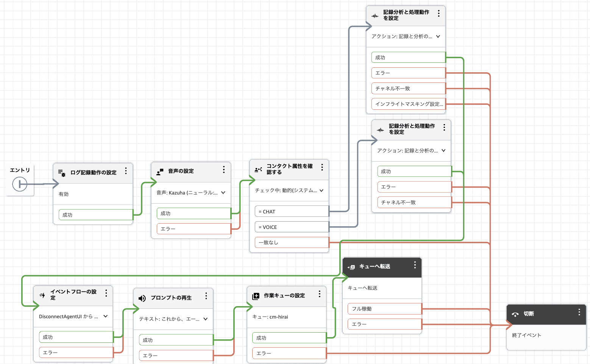The image size is (590, 364).
Task: Select 成功 branch of upper recording analytics block
Action: click(x=409, y=58)
